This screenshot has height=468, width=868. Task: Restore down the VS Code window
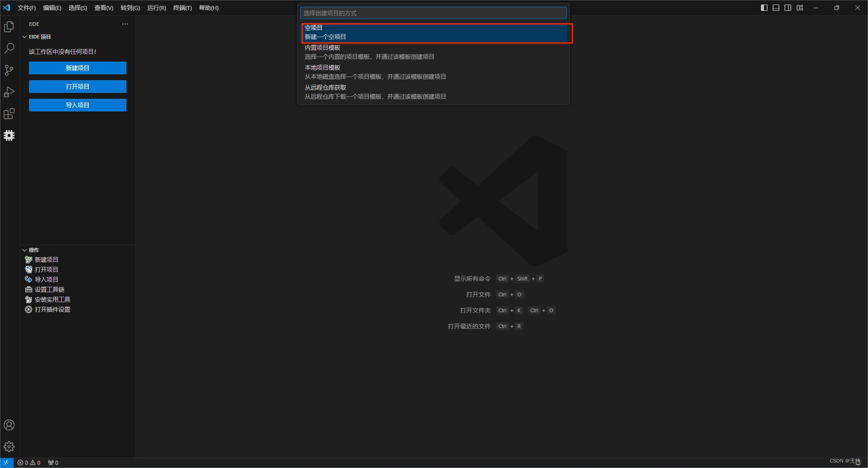[x=837, y=8]
